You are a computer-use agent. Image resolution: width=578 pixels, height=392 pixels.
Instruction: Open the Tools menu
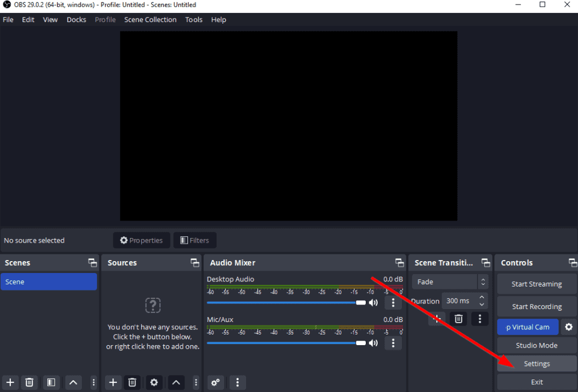coord(194,19)
